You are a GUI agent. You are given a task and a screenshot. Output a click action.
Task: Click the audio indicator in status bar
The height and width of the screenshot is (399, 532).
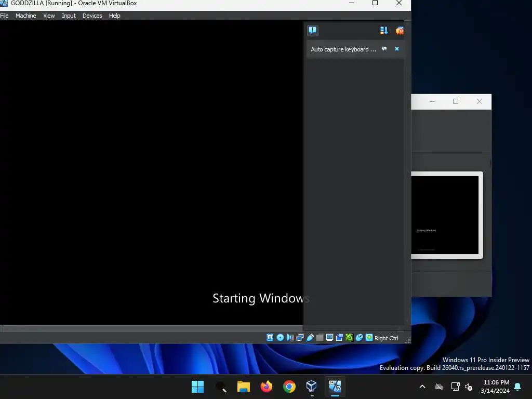coord(290,337)
